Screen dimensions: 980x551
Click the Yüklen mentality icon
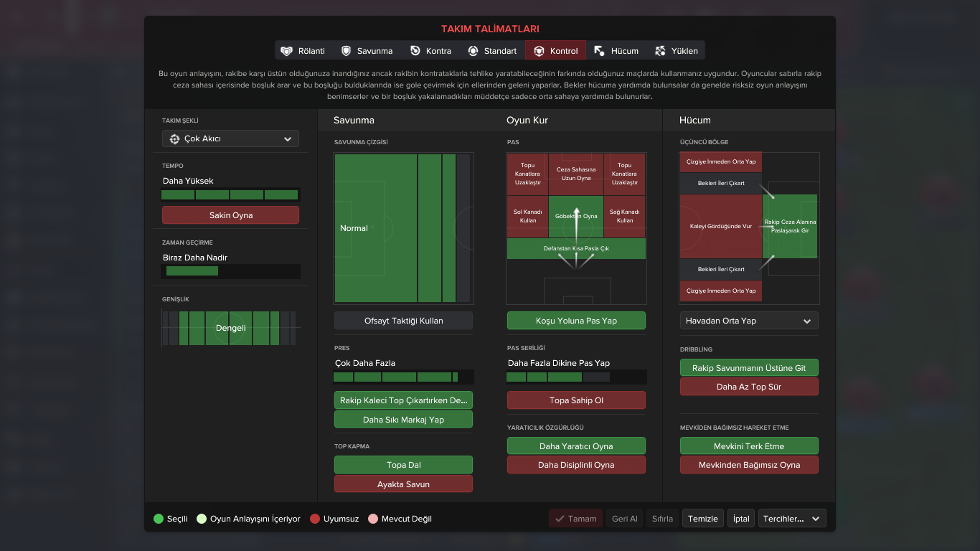tap(660, 51)
